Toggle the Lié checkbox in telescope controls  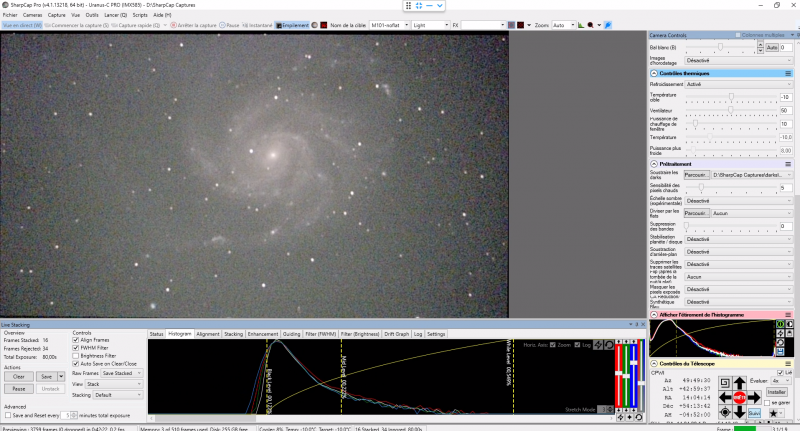(x=780, y=373)
